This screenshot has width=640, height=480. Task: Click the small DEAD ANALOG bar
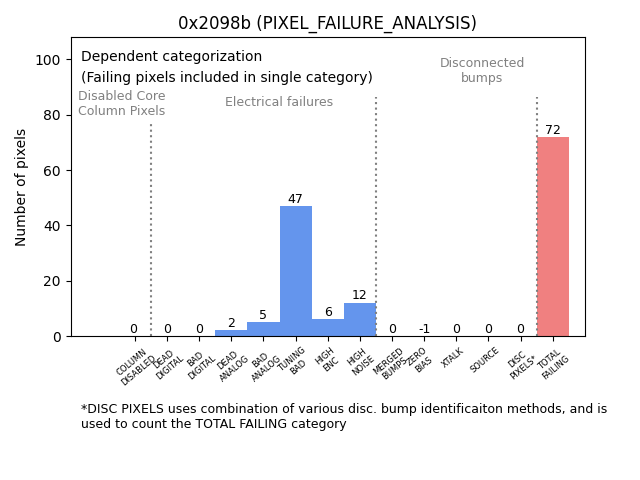pos(231,333)
